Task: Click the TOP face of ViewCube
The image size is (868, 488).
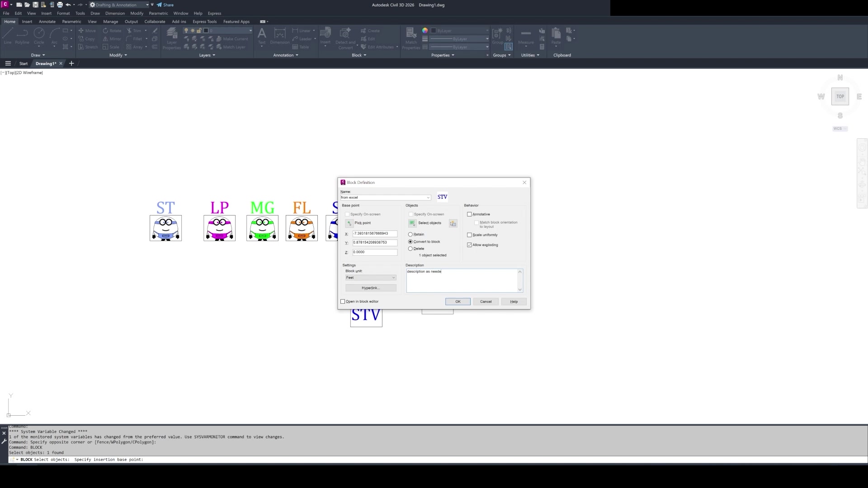Action: (x=840, y=96)
